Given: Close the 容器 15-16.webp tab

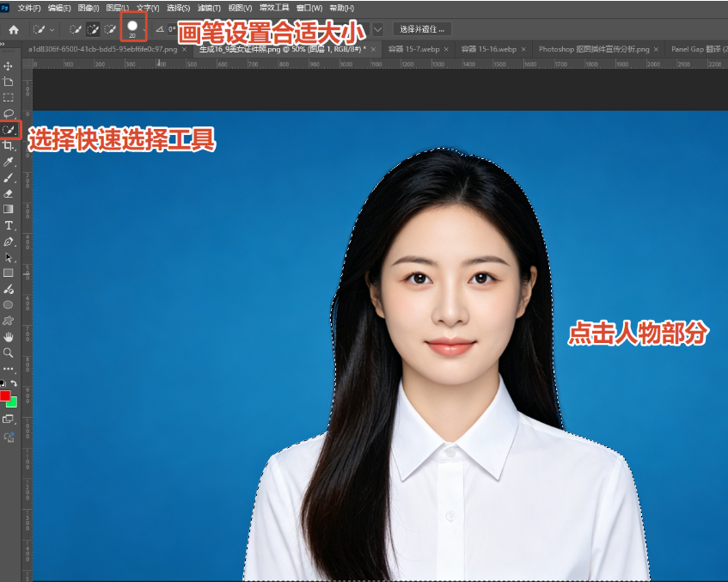Looking at the screenshot, I should click(523, 49).
